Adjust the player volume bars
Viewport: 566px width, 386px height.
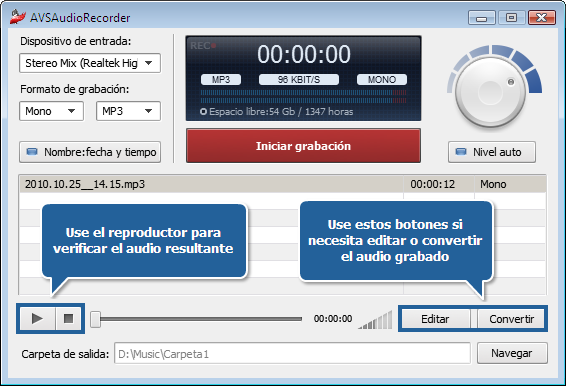pyautogui.click(x=375, y=320)
